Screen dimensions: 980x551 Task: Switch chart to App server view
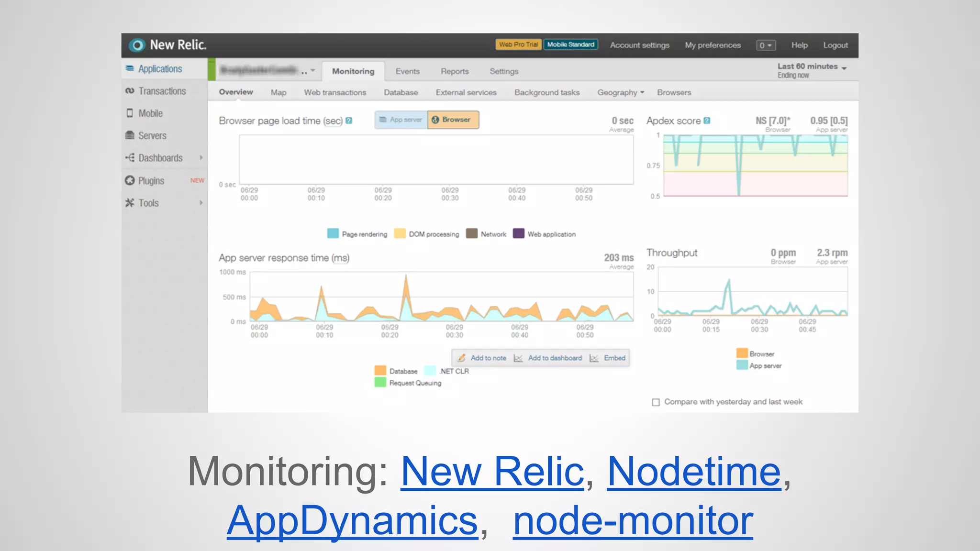point(401,120)
